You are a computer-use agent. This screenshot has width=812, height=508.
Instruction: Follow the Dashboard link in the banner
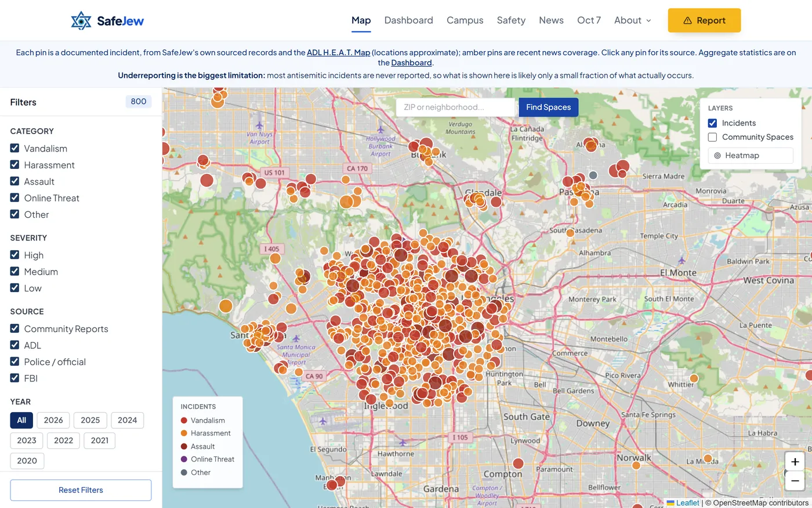point(411,63)
